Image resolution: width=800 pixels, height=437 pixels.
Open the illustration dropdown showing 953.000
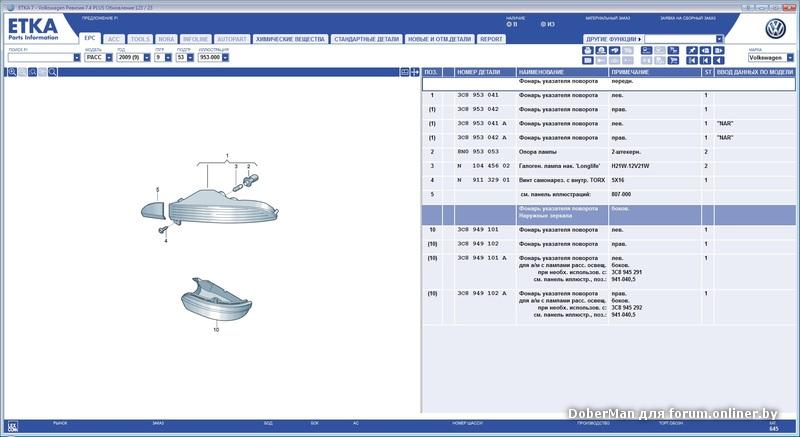(x=226, y=58)
